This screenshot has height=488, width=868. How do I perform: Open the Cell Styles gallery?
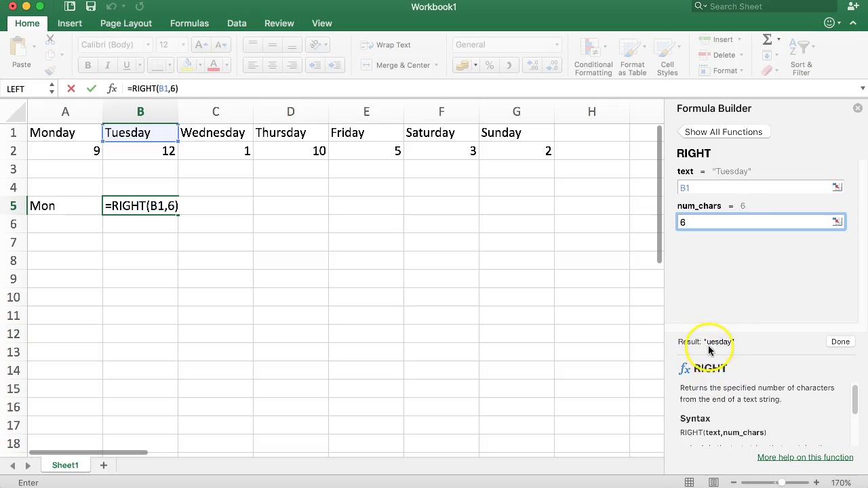(667, 57)
